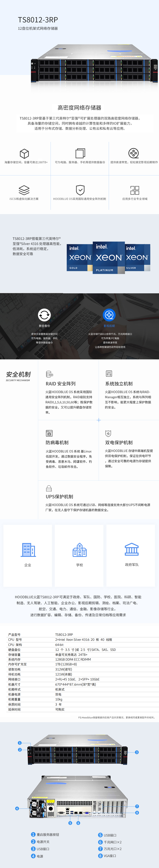Click the Intel Xeon Platinum badge
Viewport: 159px width, 868px height.
(109, 258)
